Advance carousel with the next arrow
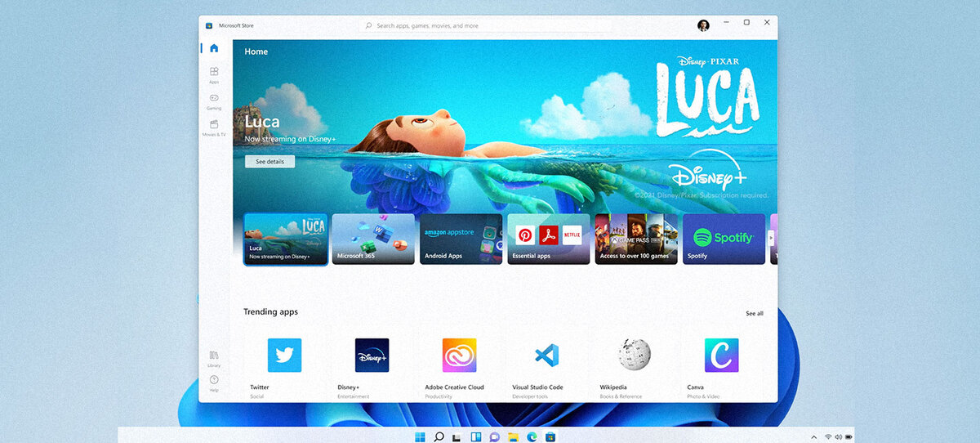Viewport: 980px width, 443px height. point(771,238)
